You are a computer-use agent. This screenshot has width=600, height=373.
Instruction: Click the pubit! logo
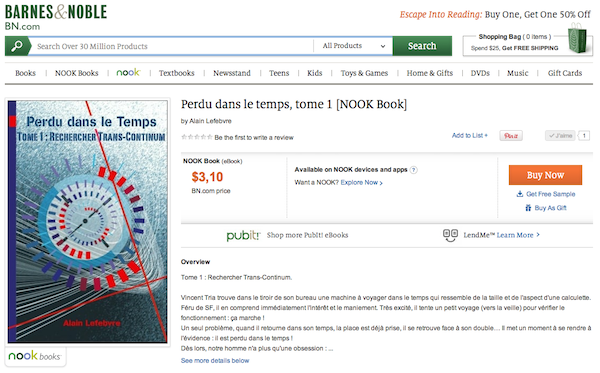[243, 235]
